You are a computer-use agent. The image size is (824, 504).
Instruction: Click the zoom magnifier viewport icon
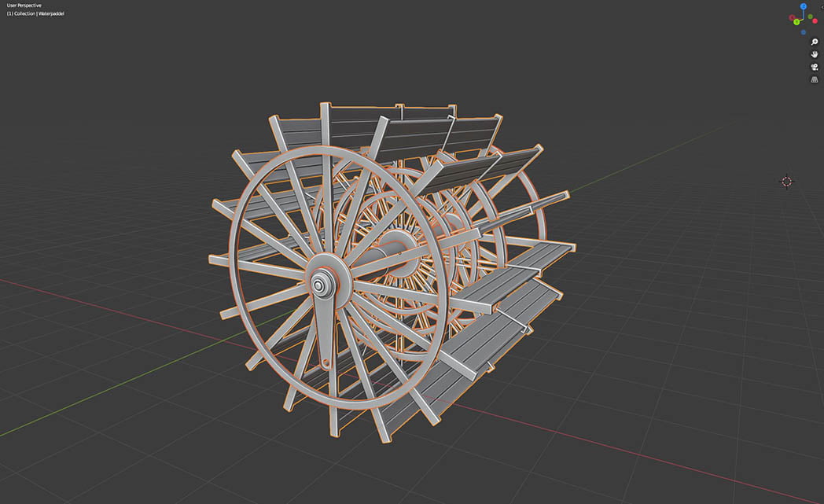click(815, 42)
